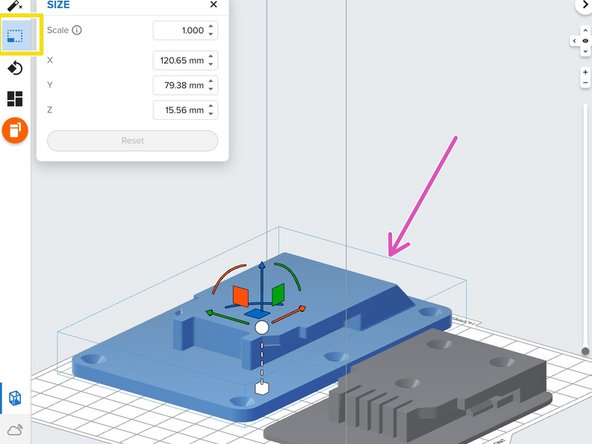Decrease Scale with the down stepper
This screenshot has width=592, height=444.
point(211,34)
